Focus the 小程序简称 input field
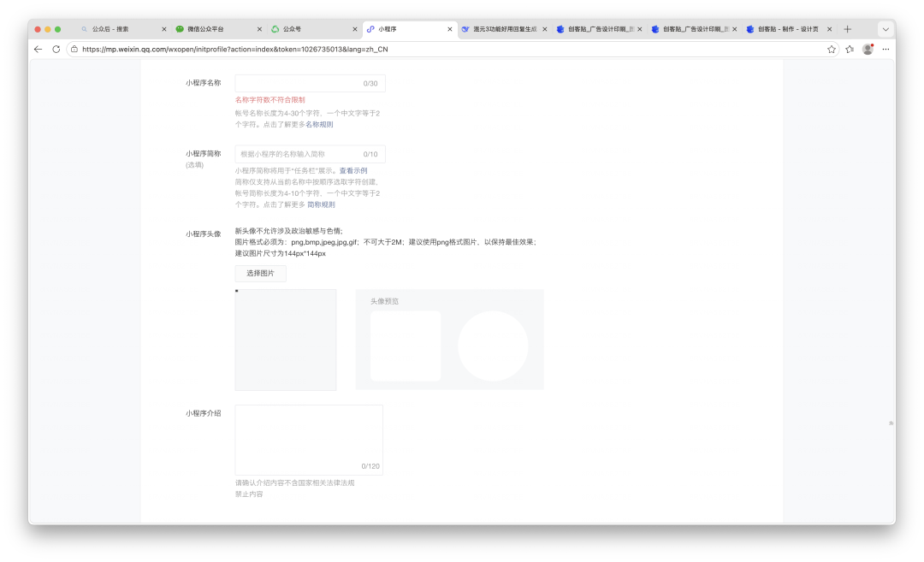The image size is (924, 562). 310,154
